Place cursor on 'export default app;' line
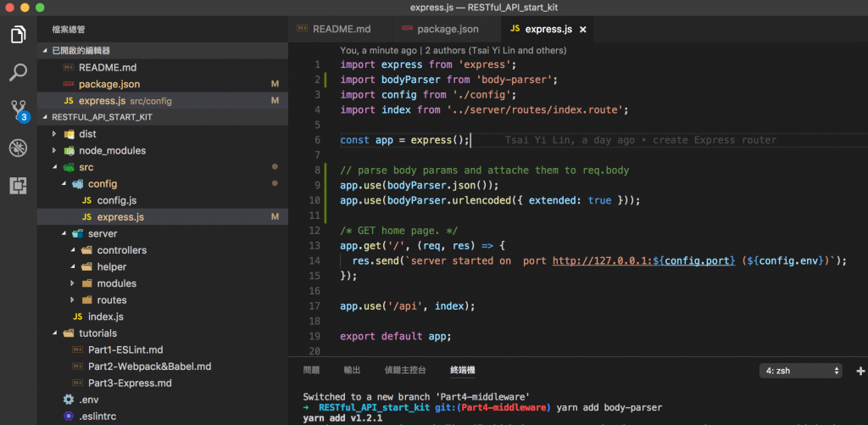Image resolution: width=868 pixels, height=425 pixels. point(395,336)
